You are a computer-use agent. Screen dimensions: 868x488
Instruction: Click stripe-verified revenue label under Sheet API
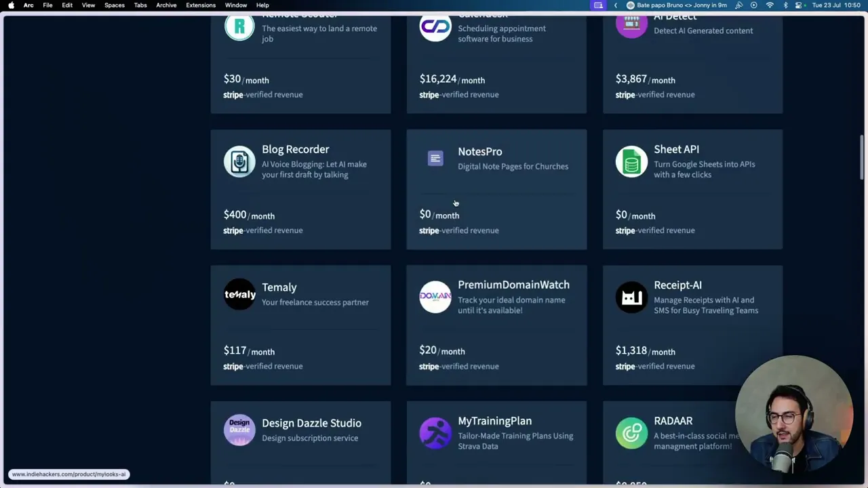click(655, 230)
